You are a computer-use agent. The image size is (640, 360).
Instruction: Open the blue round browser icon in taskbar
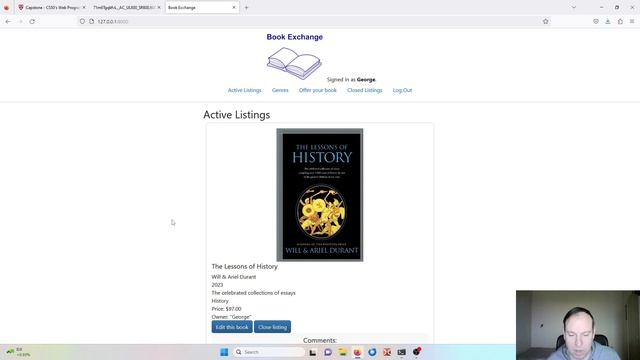point(372,352)
